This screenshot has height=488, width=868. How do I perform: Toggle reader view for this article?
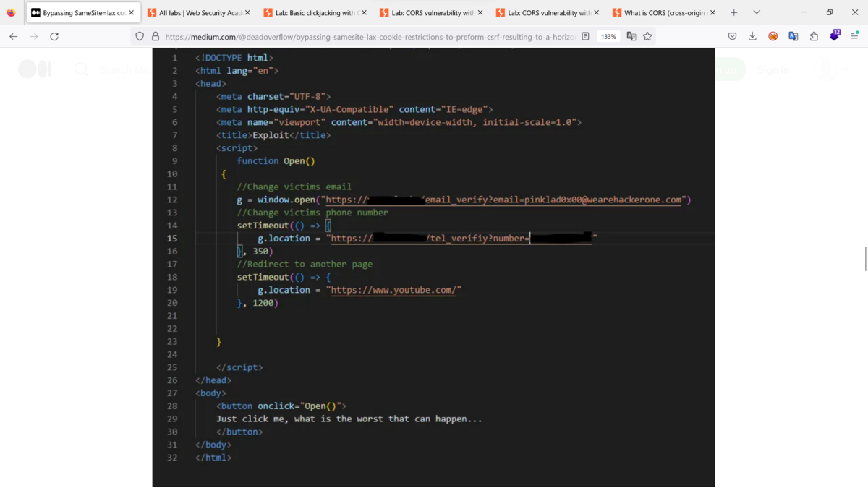click(x=586, y=36)
